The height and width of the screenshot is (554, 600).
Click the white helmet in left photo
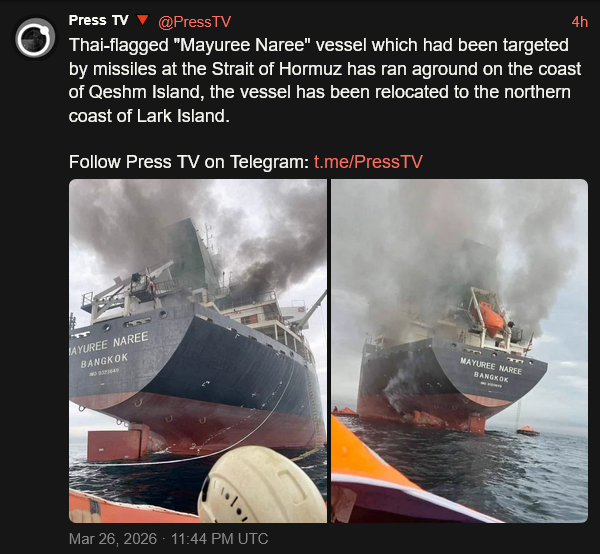(x=262, y=485)
